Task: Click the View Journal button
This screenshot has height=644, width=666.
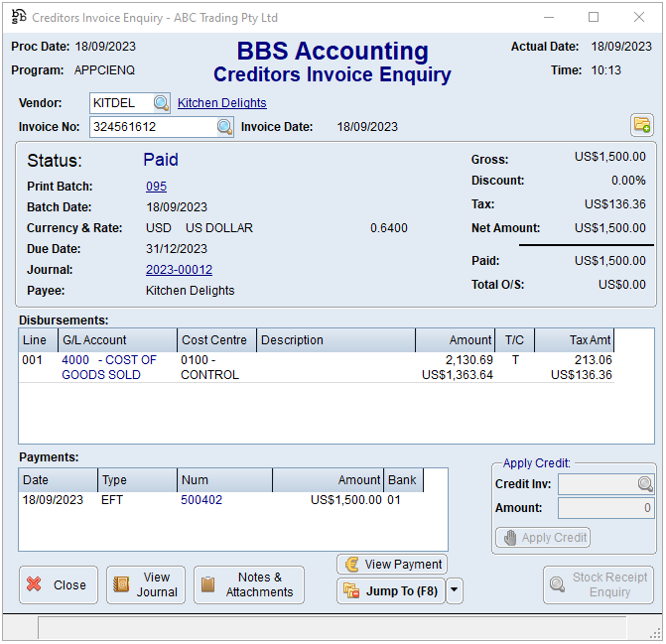Action: pyautogui.click(x=146, y=585)
